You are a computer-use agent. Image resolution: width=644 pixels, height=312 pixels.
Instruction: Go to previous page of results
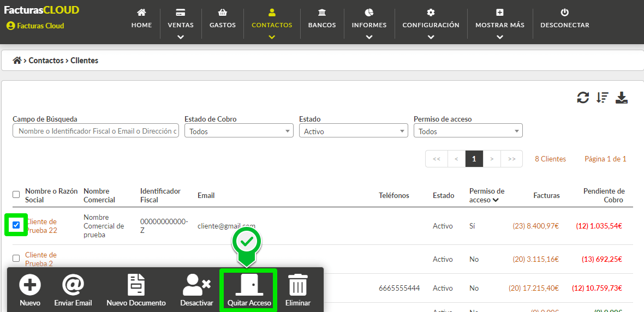coord(456,159)
